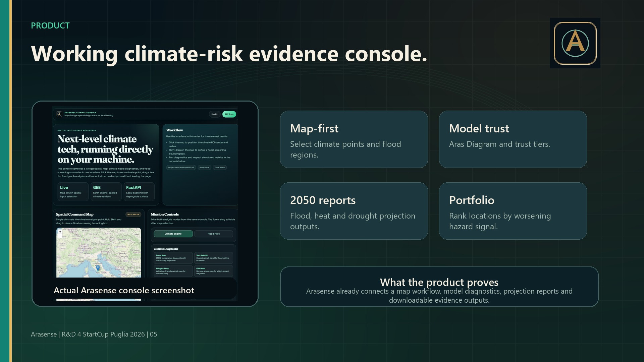
Task: Click the Mode: local chip
Action: tap(204, 168)
